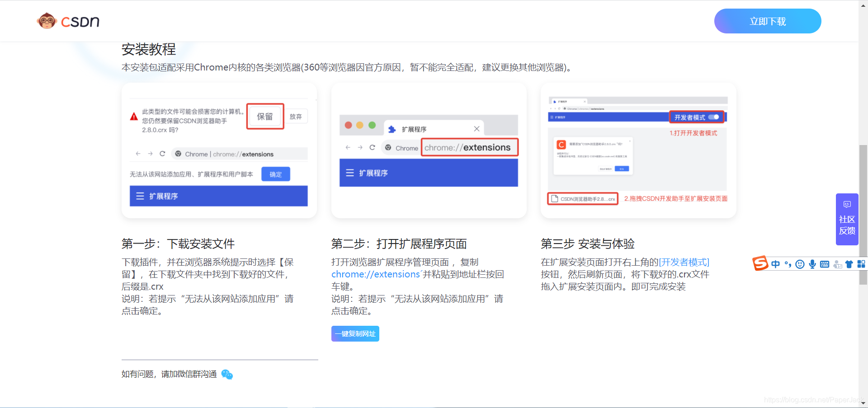This screenshot has height=408, width=868.
Task: Open the Sogou skin center T-shirt icon
Action: [849, 263]
